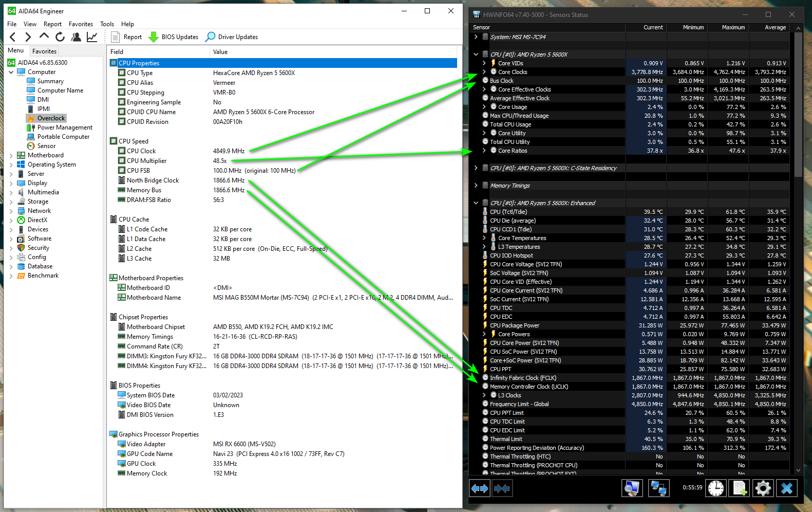Click the HWiNFO single monitor icon
This screenshot has height=512, width=812.
632,488
